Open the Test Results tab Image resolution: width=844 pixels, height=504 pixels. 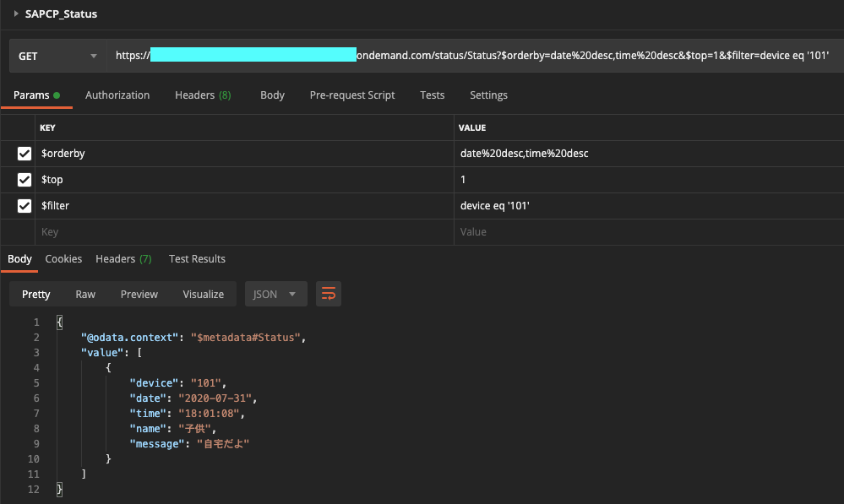pyautogui.click(x=197, y=258)
